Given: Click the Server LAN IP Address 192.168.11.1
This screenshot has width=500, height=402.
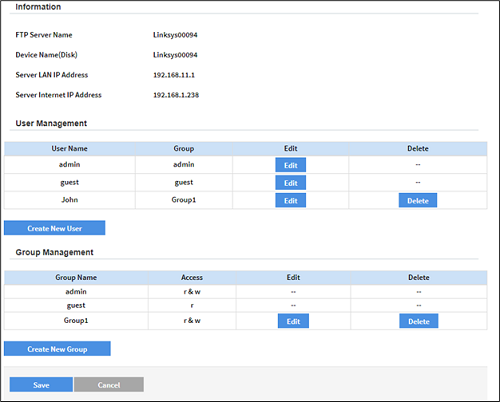Looking at the screenshot, I should tap(174, 75).
